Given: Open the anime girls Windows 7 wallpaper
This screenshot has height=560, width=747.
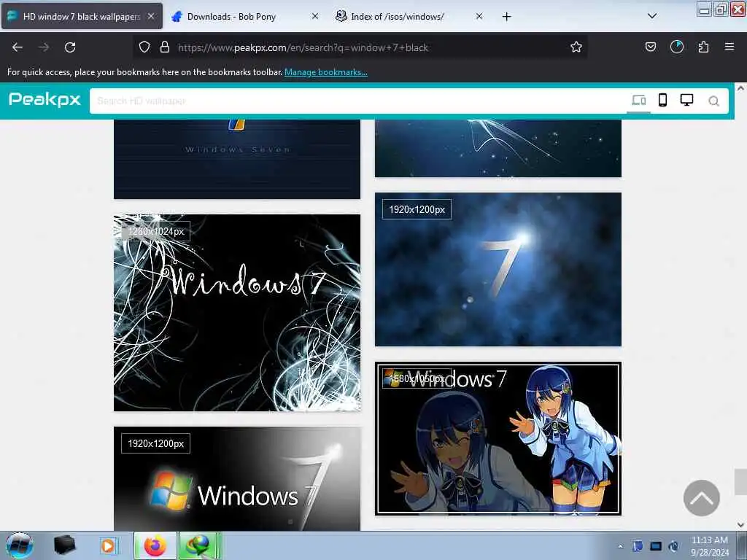Looking at the screenshot, I should point(498,438).
